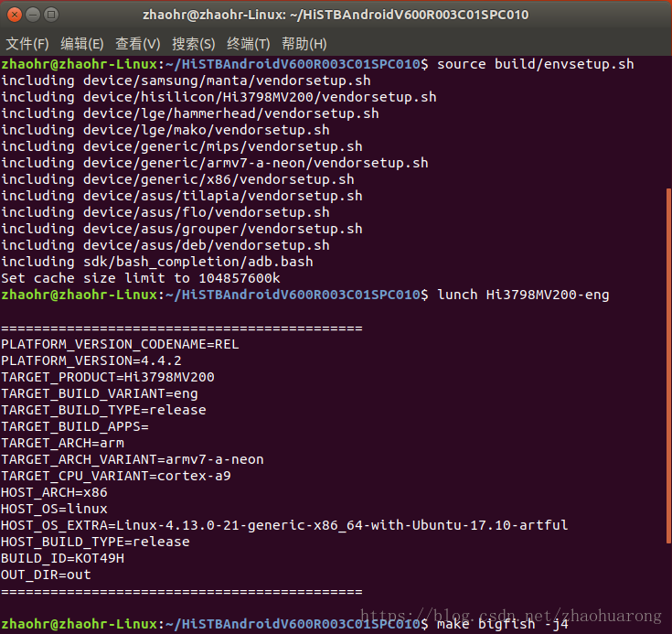
Task: Click the 'lunch Hi3798MV200-eng' command
Action: tap(523, 295)
